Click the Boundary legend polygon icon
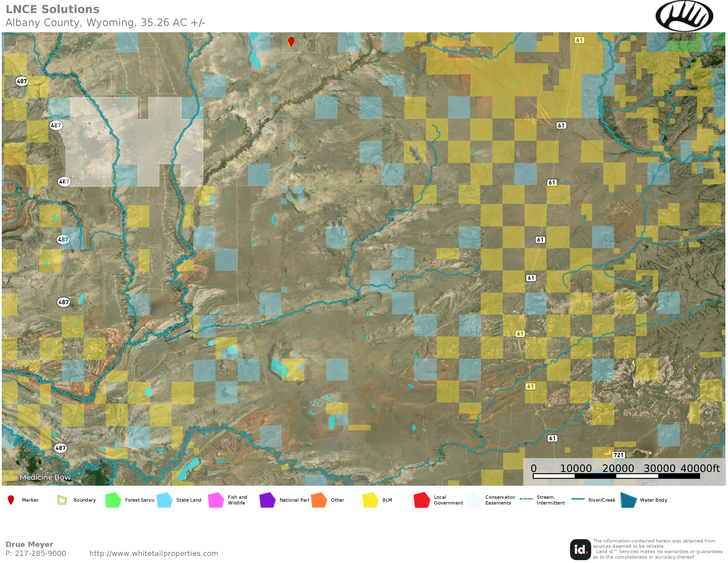Viewport: 728px width, 563px height. point(62,500)
